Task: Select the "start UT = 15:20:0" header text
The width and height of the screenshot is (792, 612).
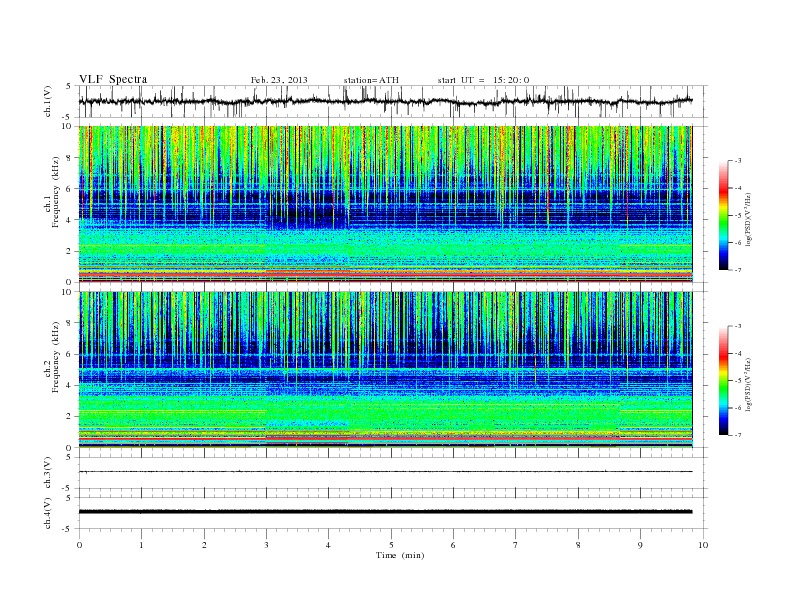Action: click(483, 80)
